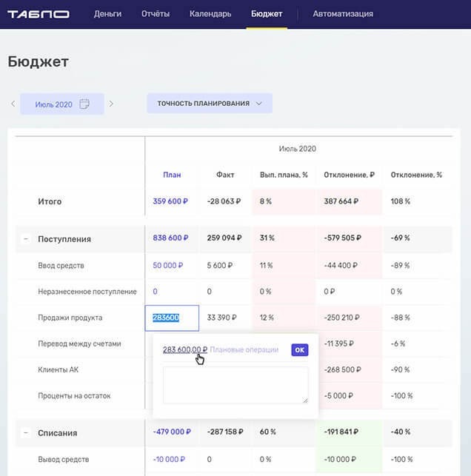Screen dimensions: 471x476
Task: Open the Деньги tab
Action: [108, 14]
